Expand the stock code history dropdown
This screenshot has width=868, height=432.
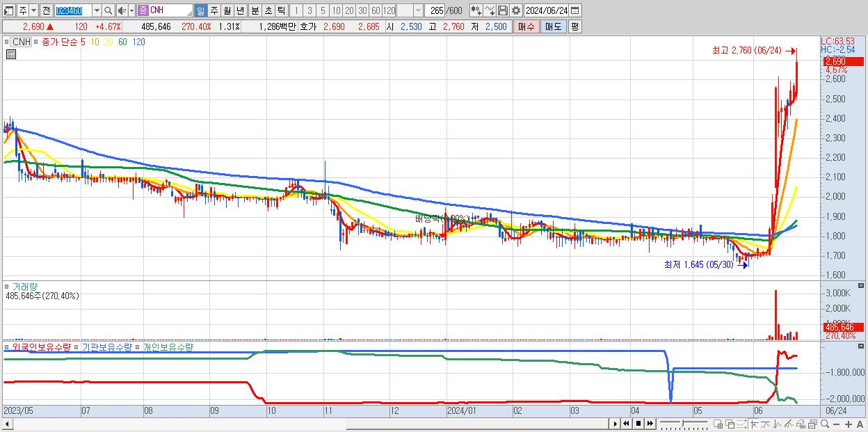pyautogui.click(x=97, y=10)
